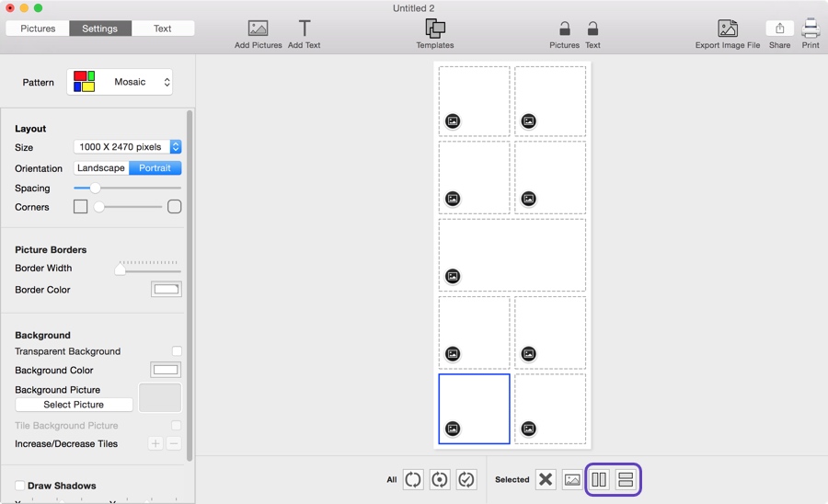This screenshot has height=504, width=828.
Task: Click the Add Pictures toolbar icon
Action: click(x=258, y=29)
